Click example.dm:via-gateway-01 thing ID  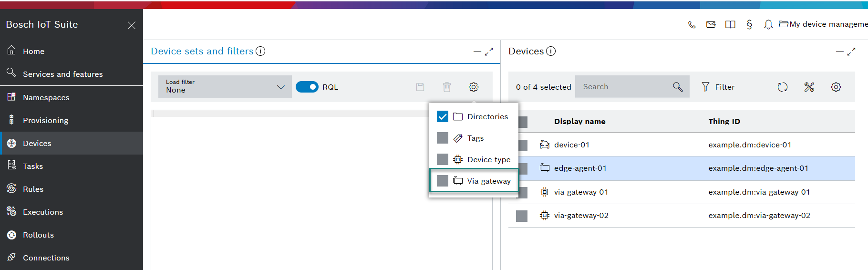tap(759, 192)
